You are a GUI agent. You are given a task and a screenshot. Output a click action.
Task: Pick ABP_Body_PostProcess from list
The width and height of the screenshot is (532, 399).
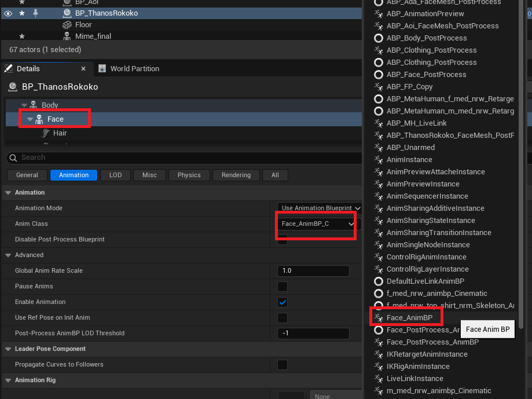[427, 38]
